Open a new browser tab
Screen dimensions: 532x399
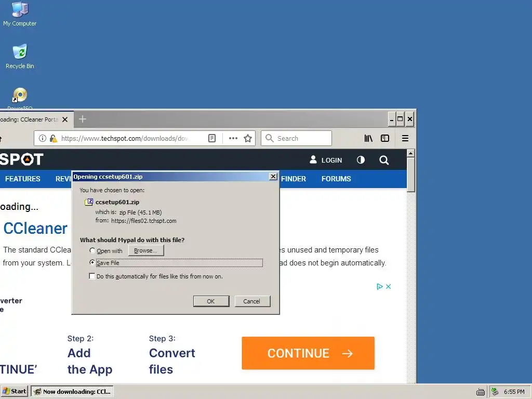tap(83, 119)
